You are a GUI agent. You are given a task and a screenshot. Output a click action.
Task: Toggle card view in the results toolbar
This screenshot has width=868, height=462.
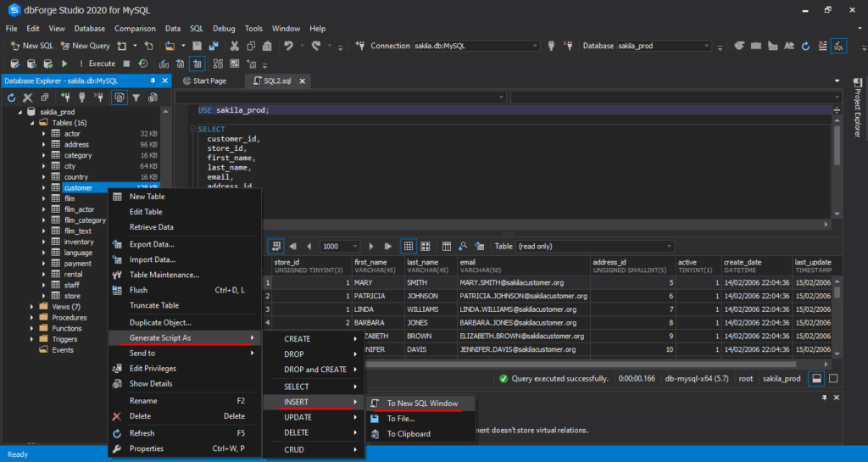click(425, 246)
